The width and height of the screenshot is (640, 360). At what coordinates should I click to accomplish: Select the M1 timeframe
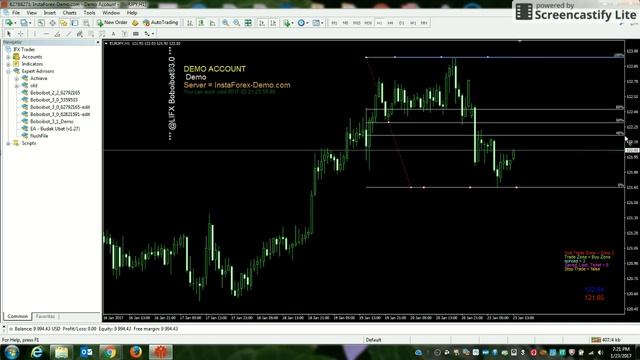tap(334, 23)
